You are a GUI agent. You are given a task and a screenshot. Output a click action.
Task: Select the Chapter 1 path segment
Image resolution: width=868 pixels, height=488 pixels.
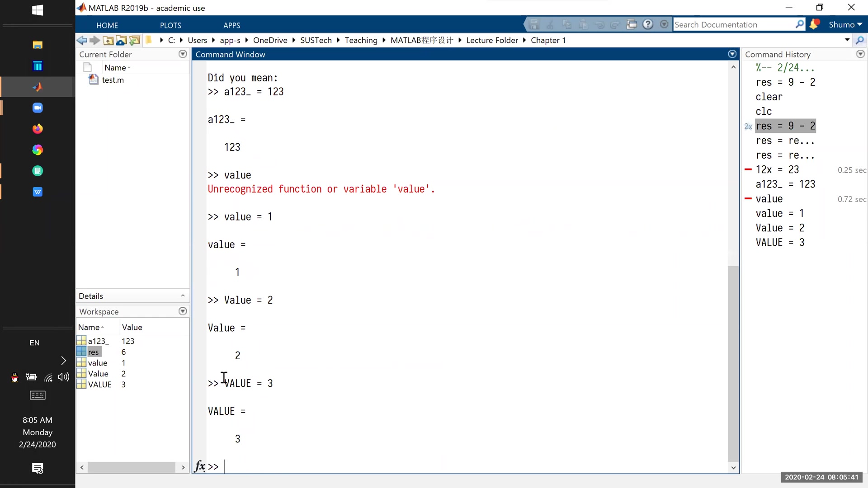tap(548, 40)
